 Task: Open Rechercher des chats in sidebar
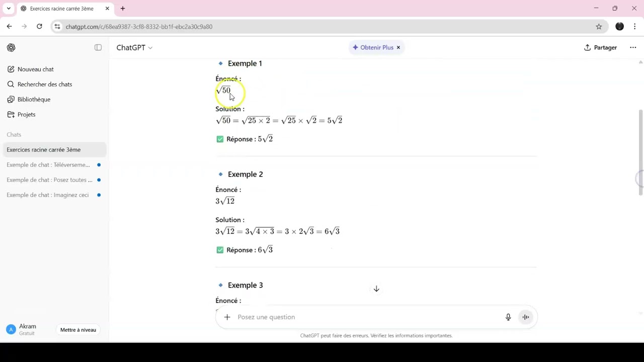(x=54, y=84)
